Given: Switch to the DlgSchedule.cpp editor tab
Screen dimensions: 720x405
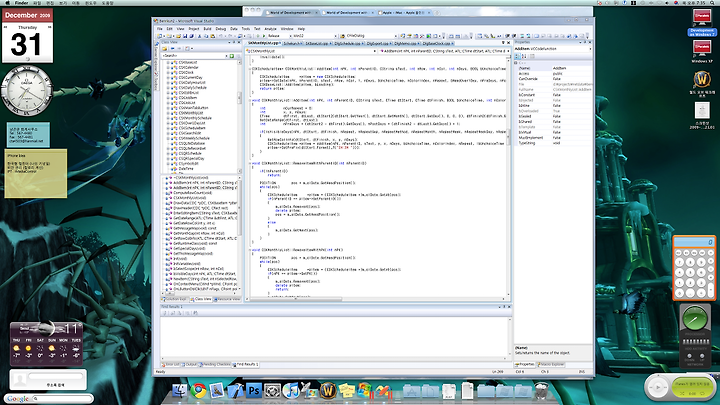Looking at the screenshot, I should [x=348, y=43].
